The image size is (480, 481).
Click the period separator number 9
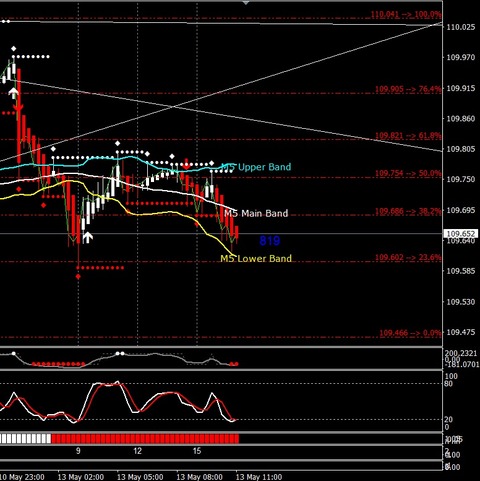[78, 451]
